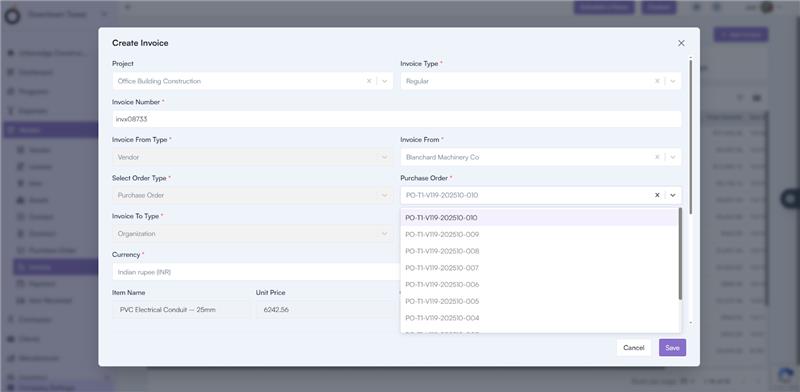Select option PO-T1-V119-202510-008
Viewport: 800px width, 392px height.
pos(539,251)
